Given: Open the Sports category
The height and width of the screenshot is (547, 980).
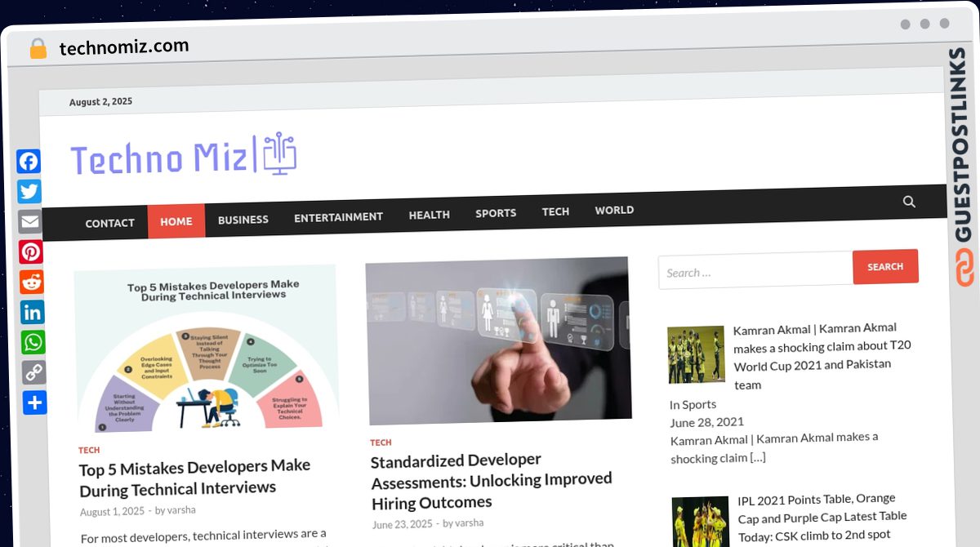Looking at the screenshot, I should [x=496, y=213].
